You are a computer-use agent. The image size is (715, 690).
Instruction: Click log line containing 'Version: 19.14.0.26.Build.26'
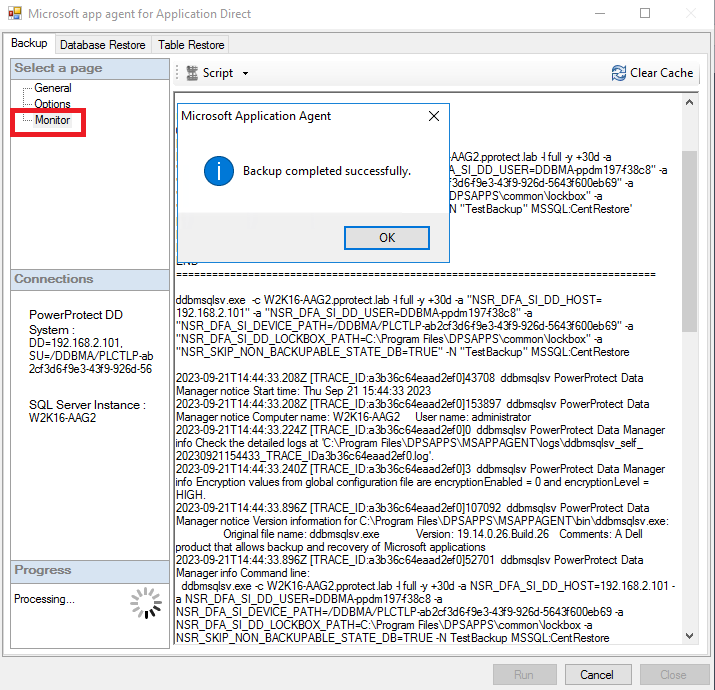[432, 534]
